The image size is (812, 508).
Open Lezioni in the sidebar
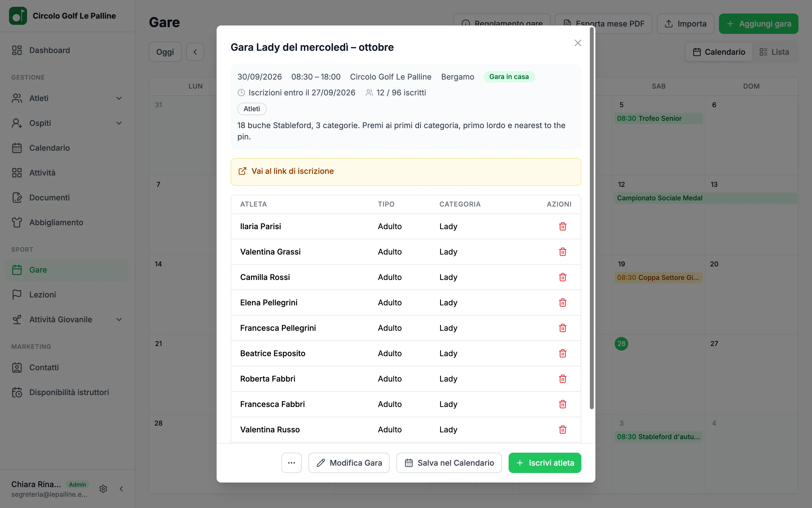pos(67,295)
